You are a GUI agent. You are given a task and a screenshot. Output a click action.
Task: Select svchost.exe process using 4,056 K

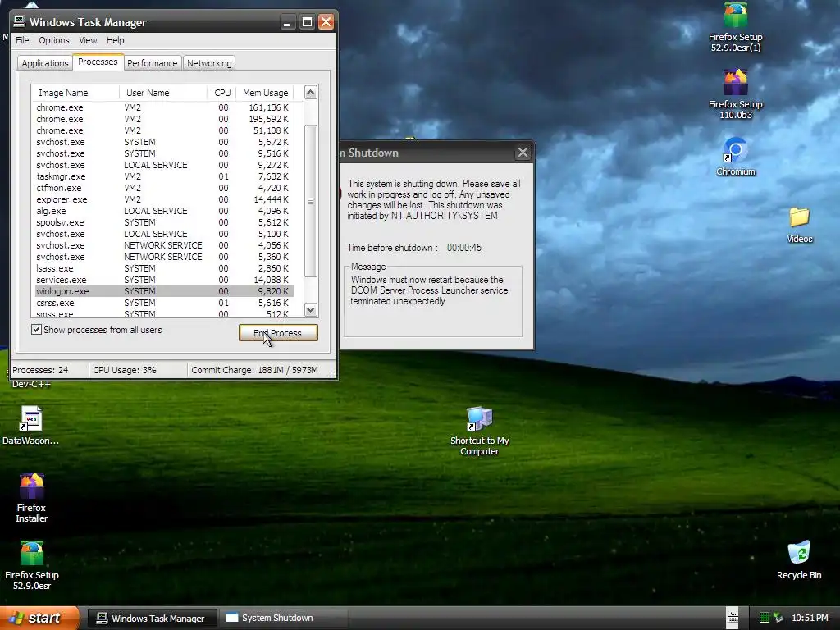[163, 245]
